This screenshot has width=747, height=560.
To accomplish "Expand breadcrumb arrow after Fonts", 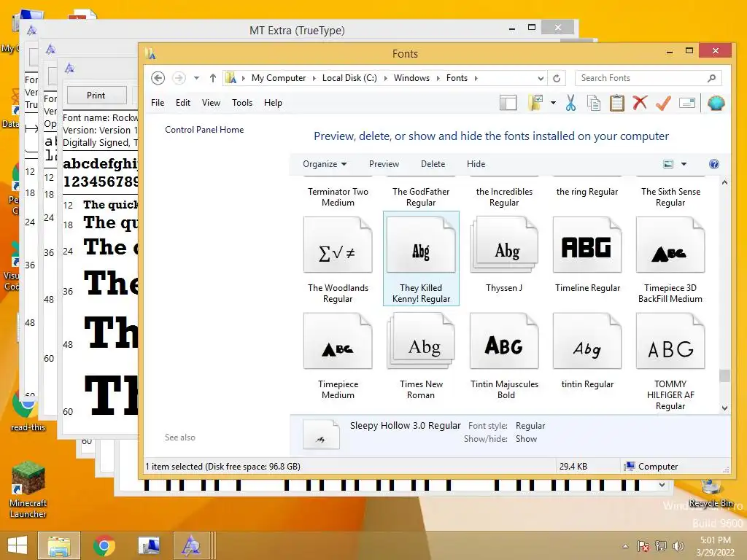I will [476, 78].
